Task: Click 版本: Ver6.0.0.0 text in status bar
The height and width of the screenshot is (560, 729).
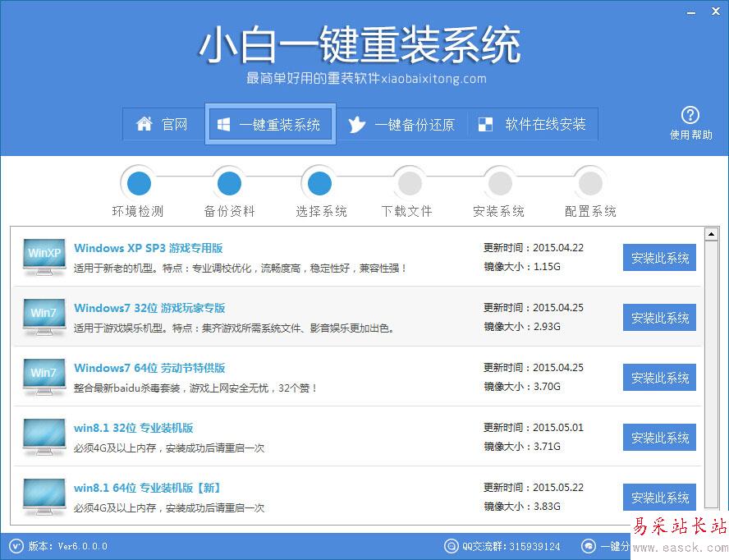Action: 68,546
